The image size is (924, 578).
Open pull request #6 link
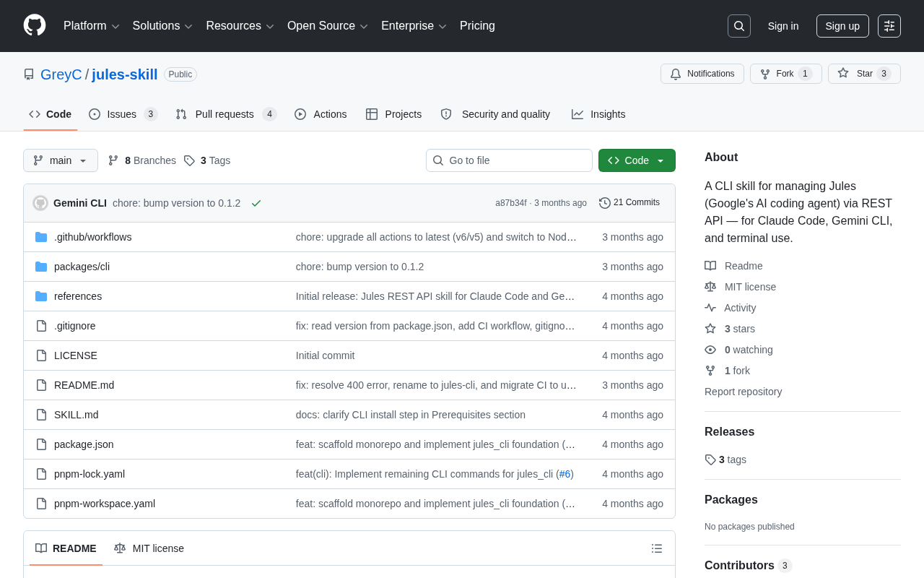click(565, 474)
